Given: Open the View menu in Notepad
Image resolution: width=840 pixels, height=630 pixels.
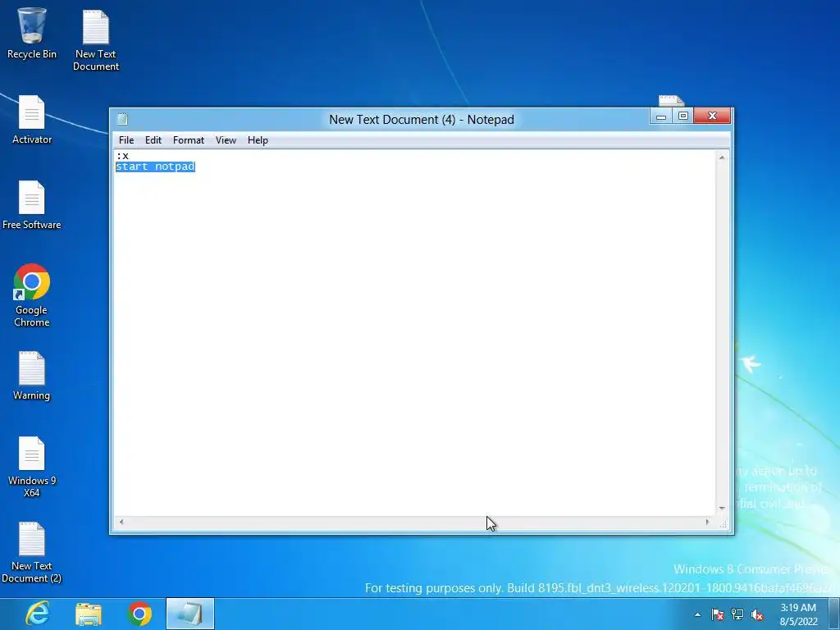Looking at the screenshot, I should (226, 139).
